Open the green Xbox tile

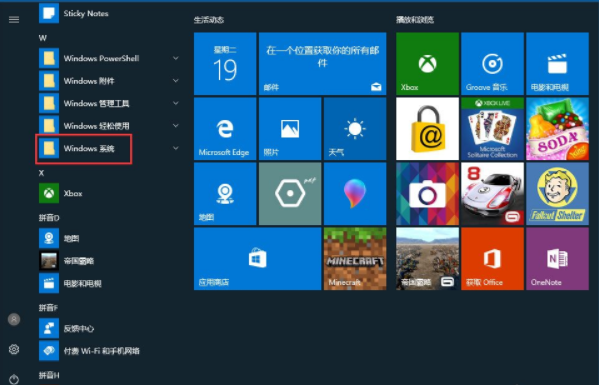point(427,64)
